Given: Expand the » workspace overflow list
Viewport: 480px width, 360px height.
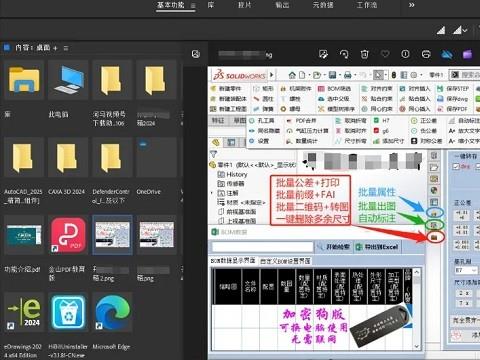Looking at the screenshot, I should [412, 5].
